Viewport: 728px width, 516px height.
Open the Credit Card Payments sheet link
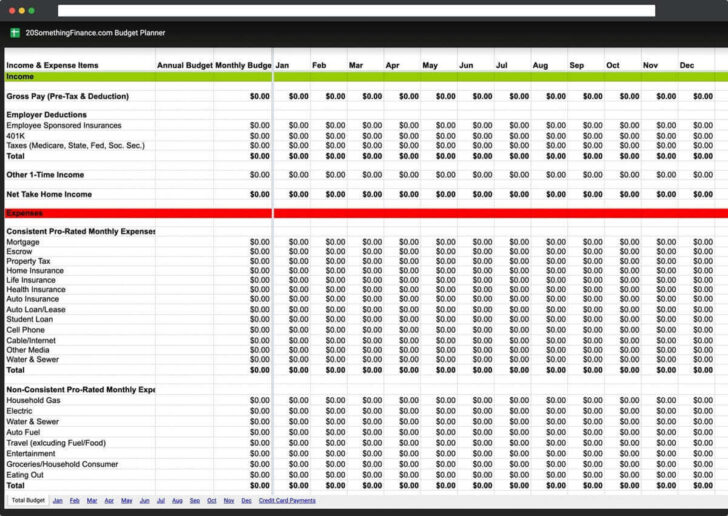287,500
